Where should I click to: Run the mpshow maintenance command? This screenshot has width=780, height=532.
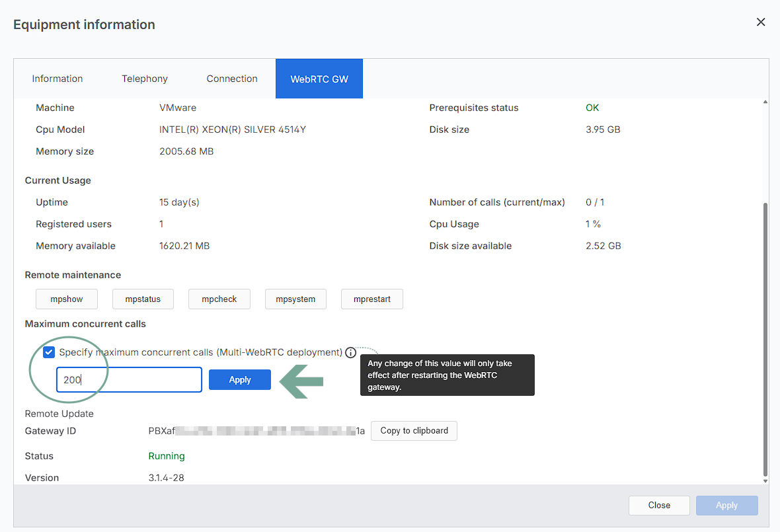67,299
